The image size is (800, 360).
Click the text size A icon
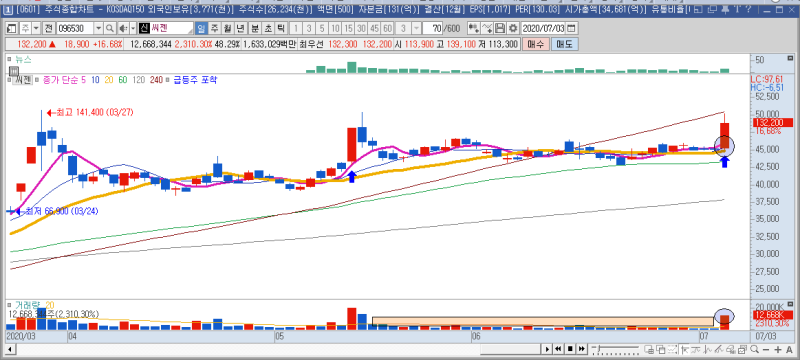789,349
